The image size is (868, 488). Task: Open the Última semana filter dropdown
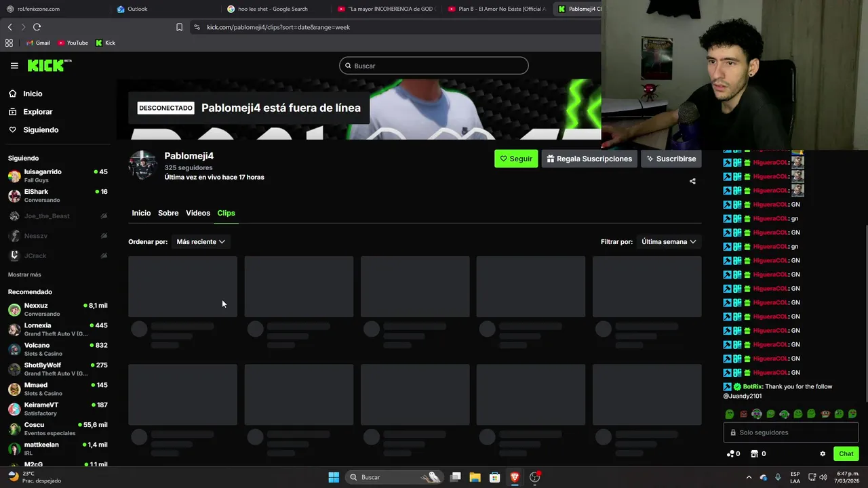[x=669, y=241]
